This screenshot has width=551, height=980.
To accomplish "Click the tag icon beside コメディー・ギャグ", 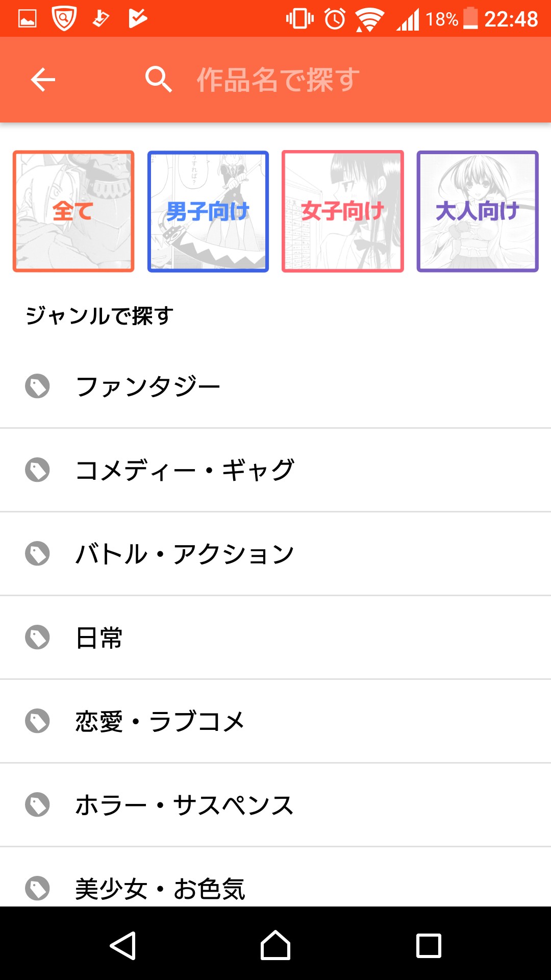I will [x=37, y=470].
